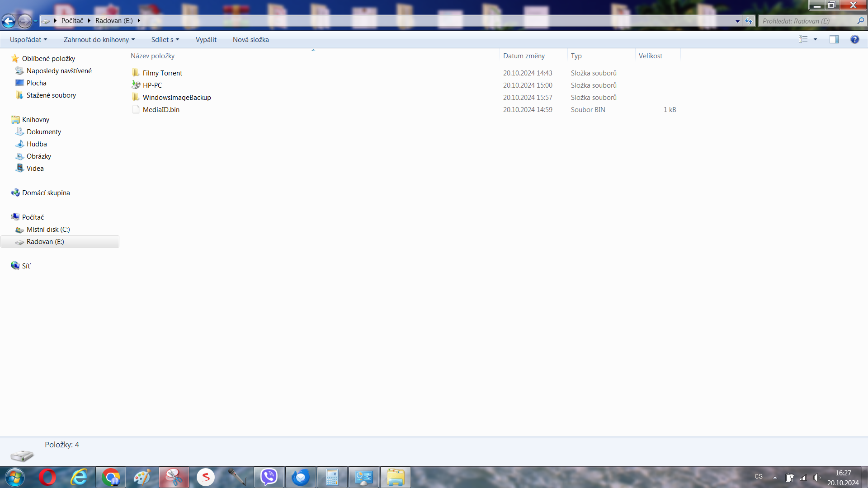Toggle the preview pane button
Screen dimensions: 868x488
834,39
